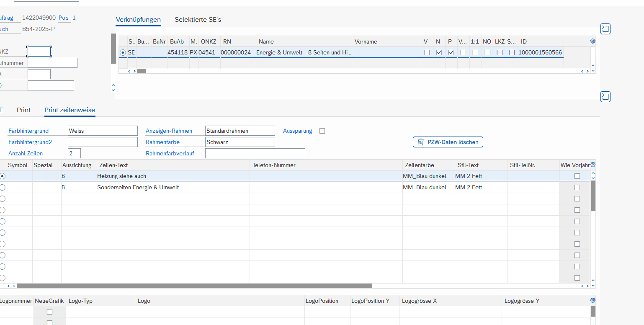Open the Selektierte SE's tab
This screenshot has width=644, height=325.
[198, 19]
